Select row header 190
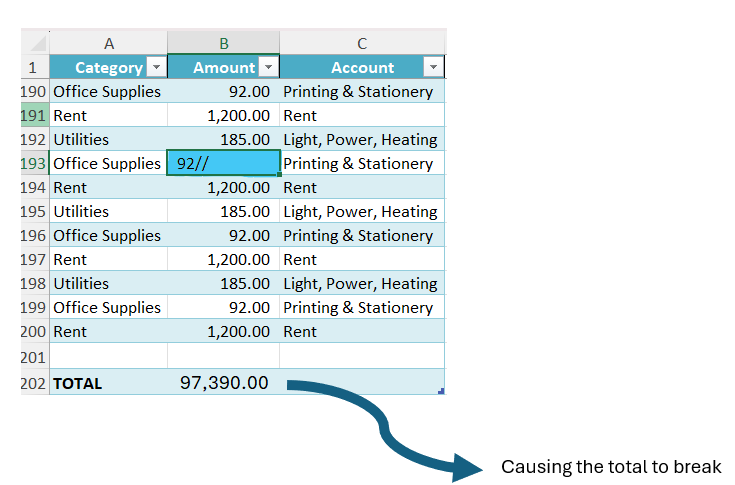Screen dimensions: 735x485 pyautogui.click(x=34, y=91)
